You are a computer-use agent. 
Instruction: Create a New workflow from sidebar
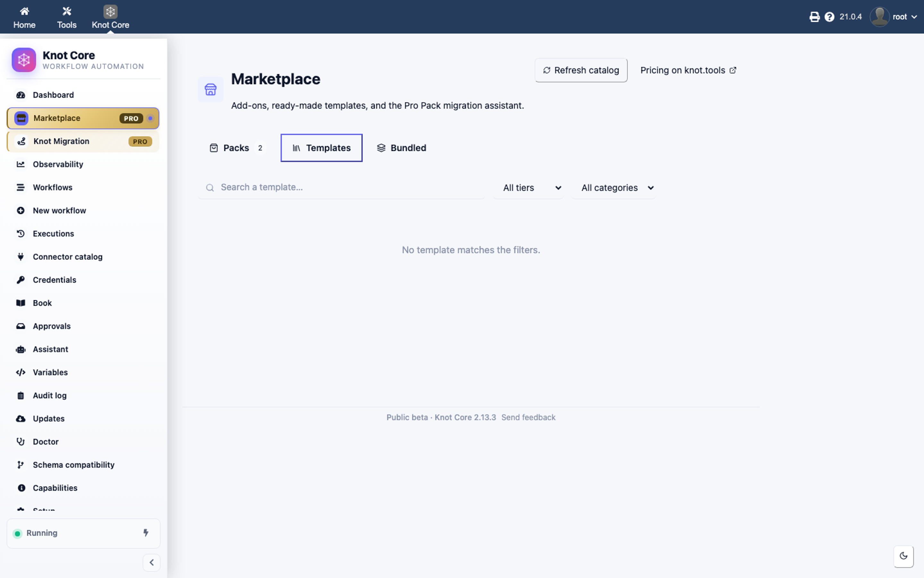pos(83,211)
